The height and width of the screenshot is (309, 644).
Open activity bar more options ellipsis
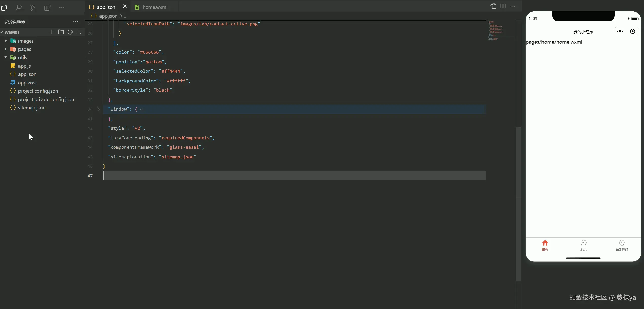tap(62, 8)
